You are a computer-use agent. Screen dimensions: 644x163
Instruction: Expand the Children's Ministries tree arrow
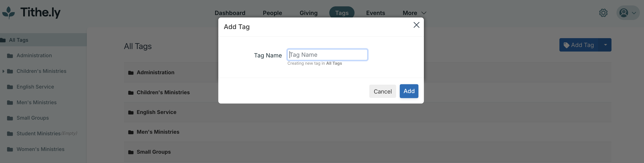3,71
